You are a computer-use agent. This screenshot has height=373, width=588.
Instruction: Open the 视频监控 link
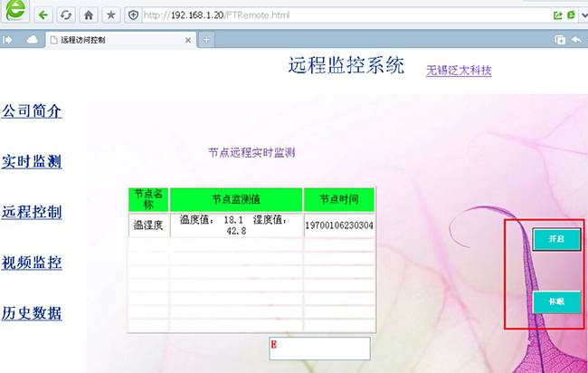(x=32, y=263)
